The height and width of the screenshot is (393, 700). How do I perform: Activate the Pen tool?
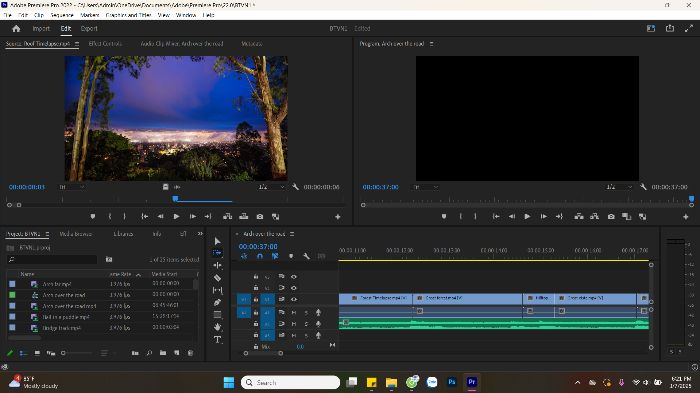coord(217,302)
